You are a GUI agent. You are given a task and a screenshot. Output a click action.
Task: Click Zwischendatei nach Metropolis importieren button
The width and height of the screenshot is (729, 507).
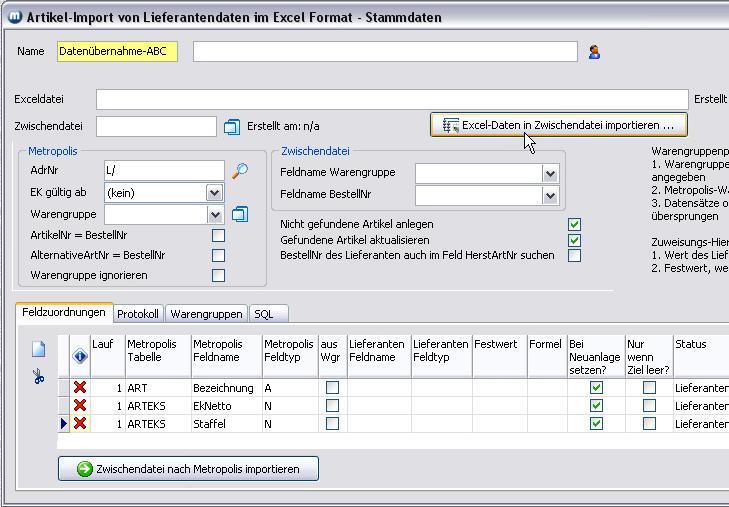(x=188, y=468)
